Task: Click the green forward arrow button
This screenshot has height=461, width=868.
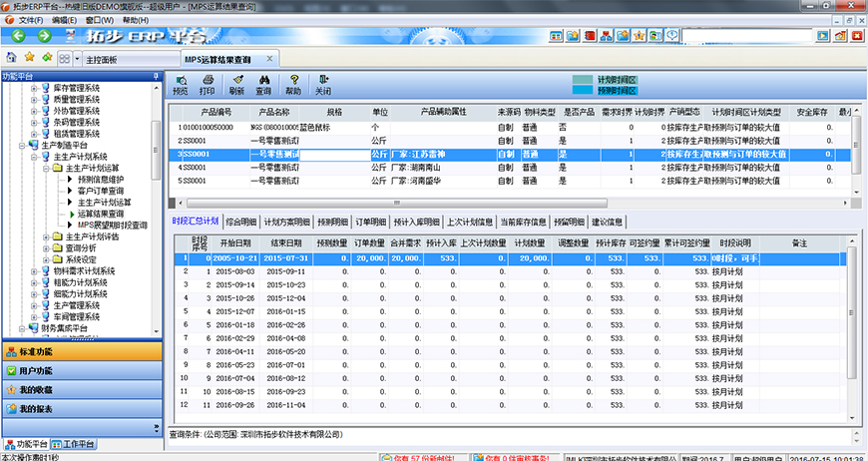Action: [45, 38]
